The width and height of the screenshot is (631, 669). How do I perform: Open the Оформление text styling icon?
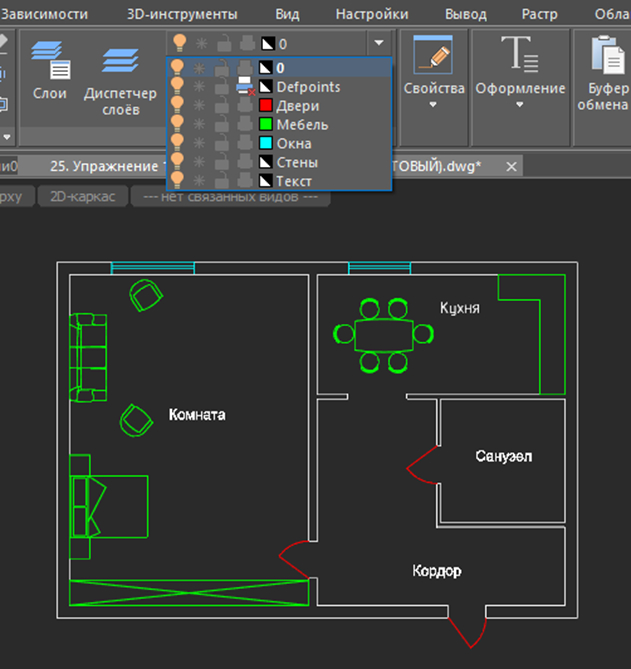[520, 55]
